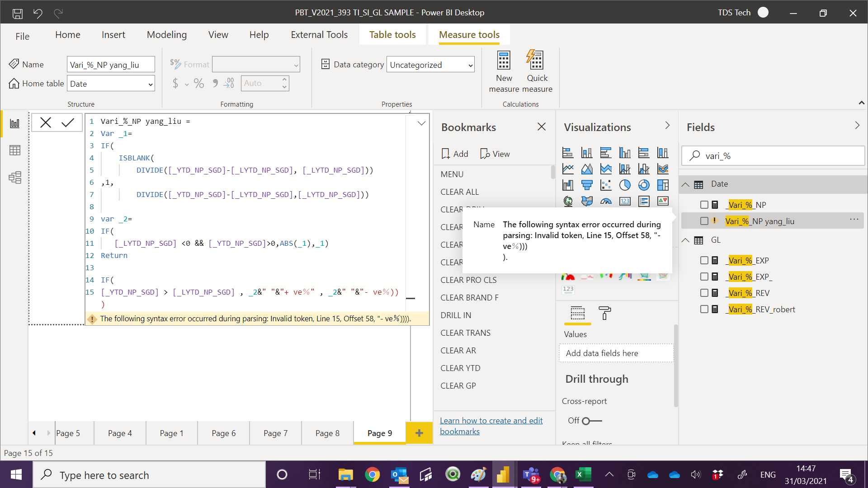Collapse the GL table in Fields
Image resolution: width=868 pixels, height=488 pixels.
(x=685, y=240)
